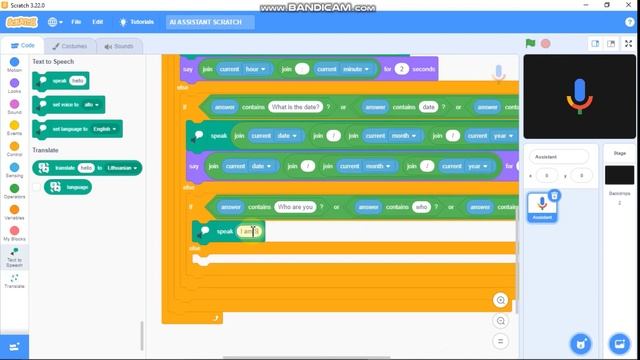The width and height of the screenshot is (640, 360).
Task: Switch to small stage layout
Action: pyautogui.click(x=595, y=44)
